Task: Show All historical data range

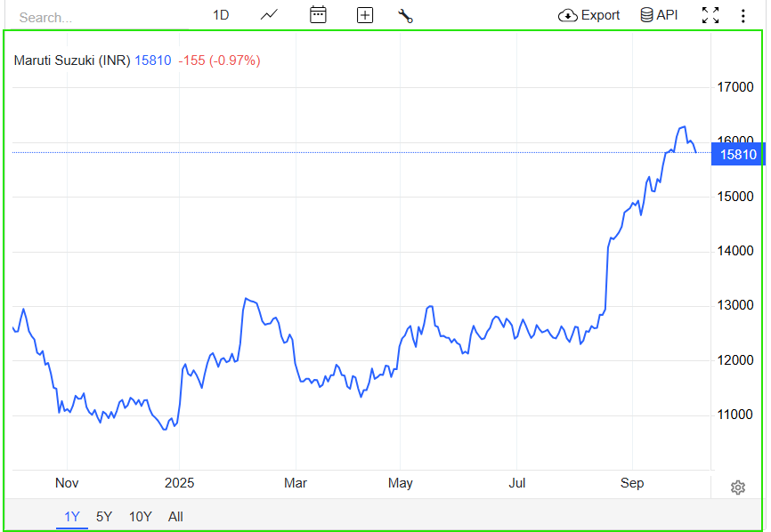Action: [x=175, y=517]
